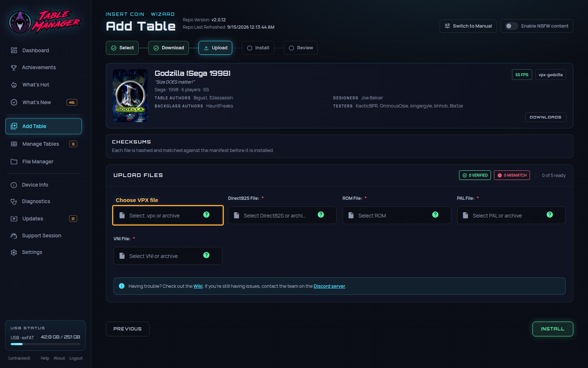Image resolution: width=588 pixels, height=368 pixels.
Task: Select the Upload wizard step
Action: (215, 48)
